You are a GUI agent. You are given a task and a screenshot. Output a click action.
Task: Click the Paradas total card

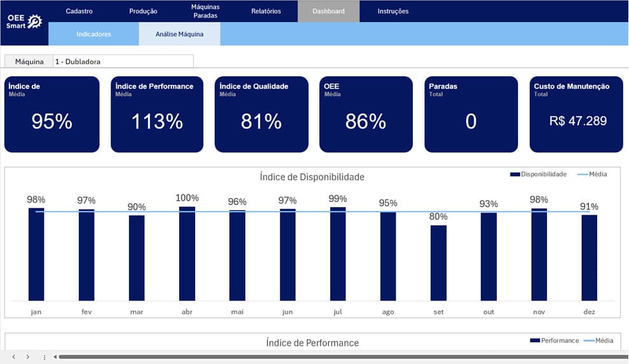pyautogui.click(x=471, y=114)
